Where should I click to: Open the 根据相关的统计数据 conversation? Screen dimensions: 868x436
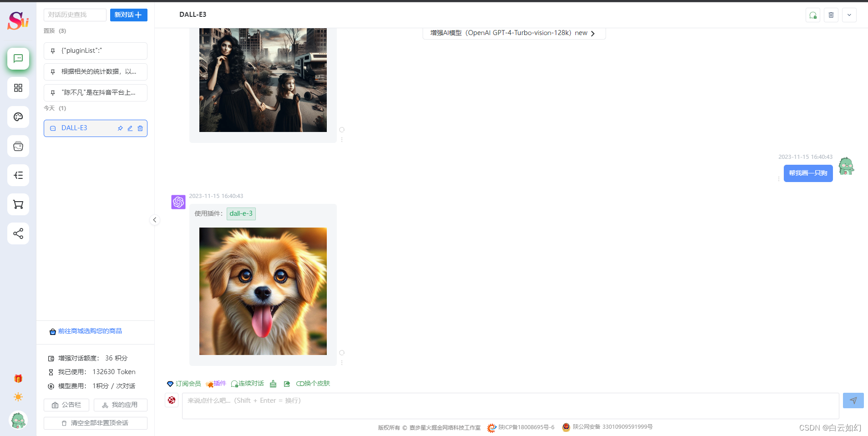[96, 72]
